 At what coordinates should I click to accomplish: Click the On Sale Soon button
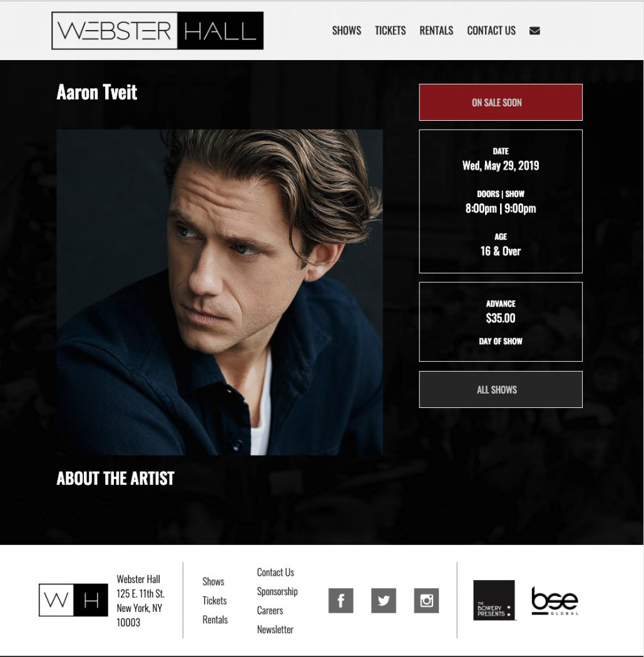point(501,102)
